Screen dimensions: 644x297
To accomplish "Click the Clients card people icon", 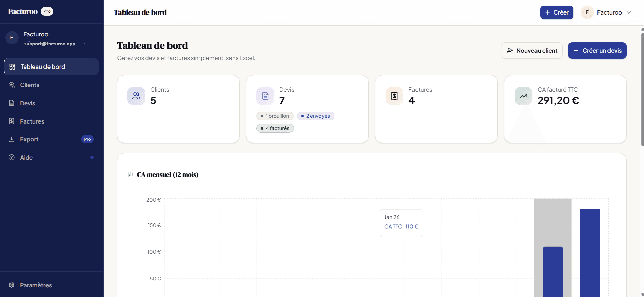I will coord(136,96).
